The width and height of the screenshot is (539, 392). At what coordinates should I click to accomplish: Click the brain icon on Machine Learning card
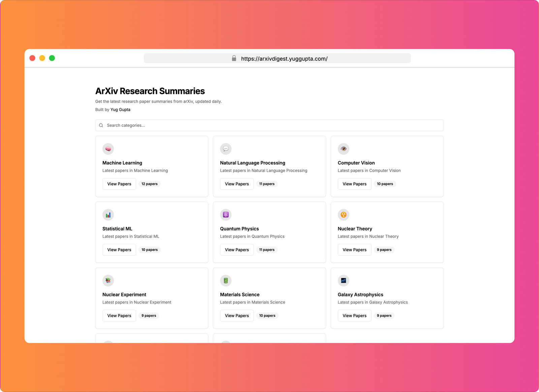pos(108,149)
